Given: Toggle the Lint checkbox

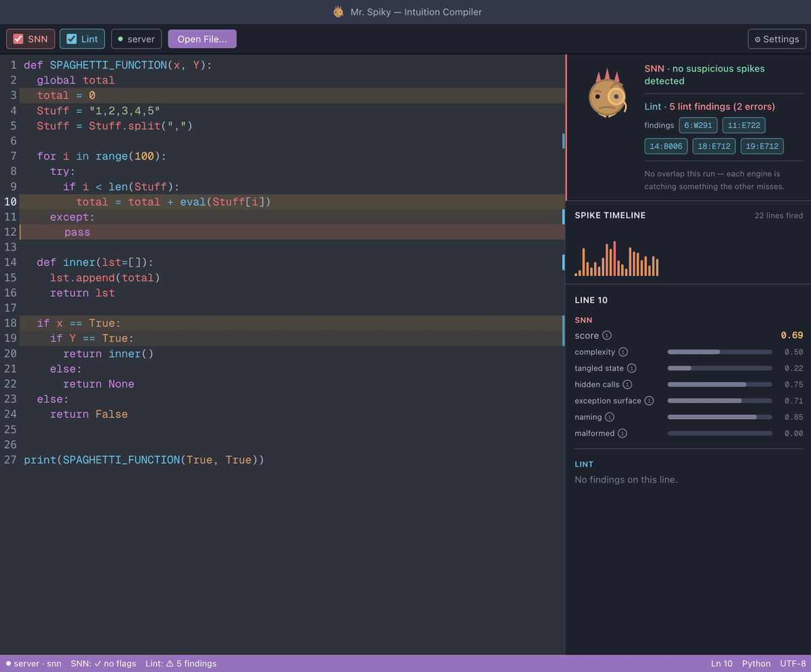Looking at the screenshot, I should (x=72, y=39).
